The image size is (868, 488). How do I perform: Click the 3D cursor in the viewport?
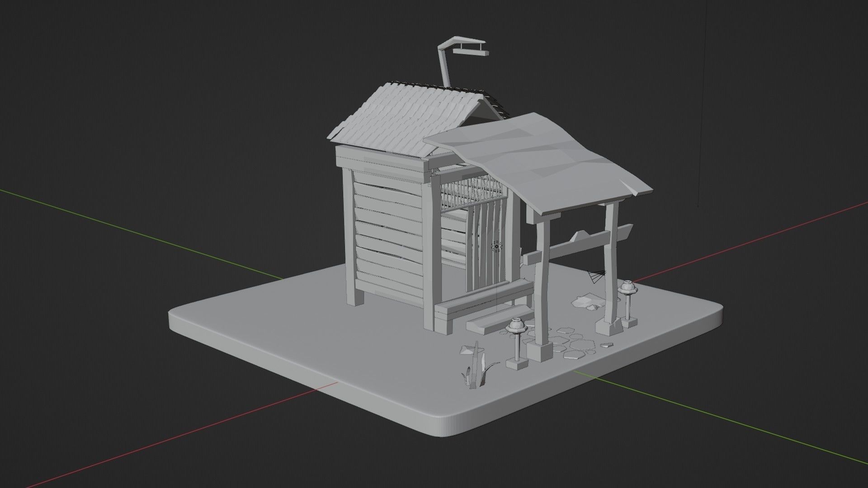[496, 246]
